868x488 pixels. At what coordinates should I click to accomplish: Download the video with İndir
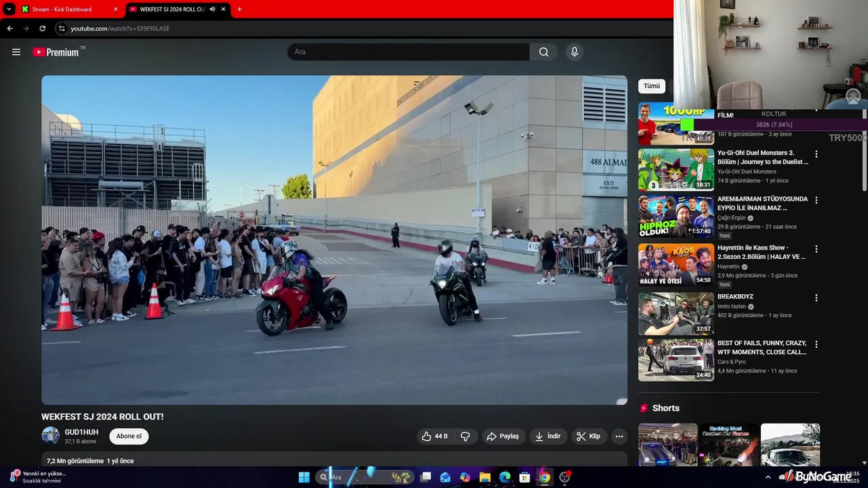(x=548, y=436)
